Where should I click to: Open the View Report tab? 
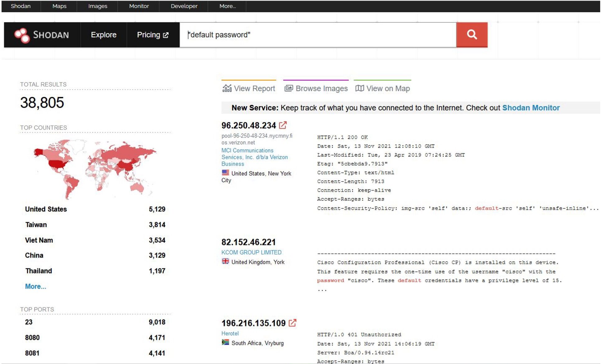[249, 87]
